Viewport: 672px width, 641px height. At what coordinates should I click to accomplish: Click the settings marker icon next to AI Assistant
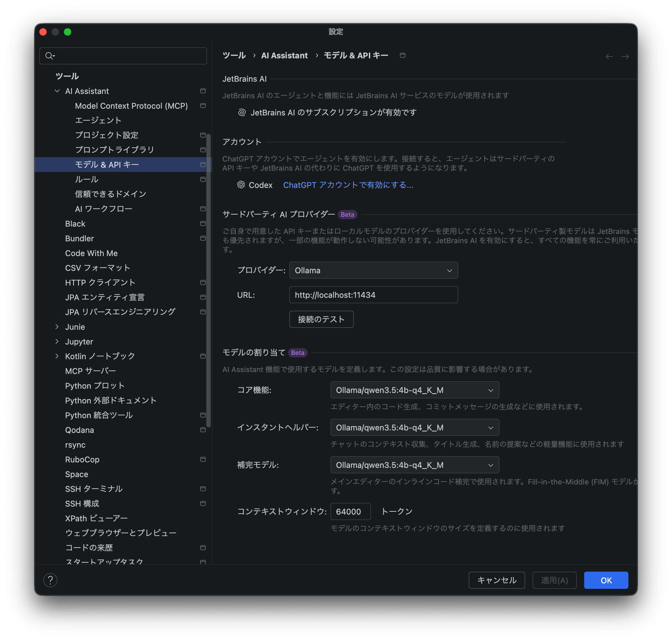pyautogui.click(x=202, y=91)
